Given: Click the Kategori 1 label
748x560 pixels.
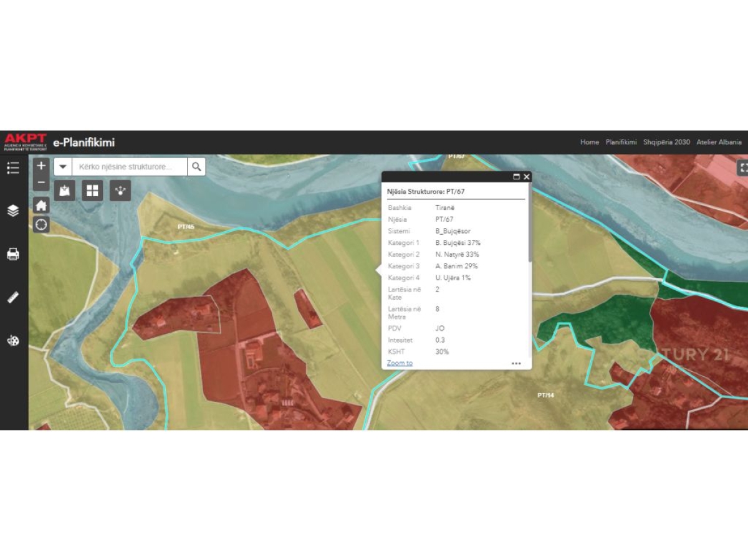Looking at the screenshot, I should pos(403,242).
